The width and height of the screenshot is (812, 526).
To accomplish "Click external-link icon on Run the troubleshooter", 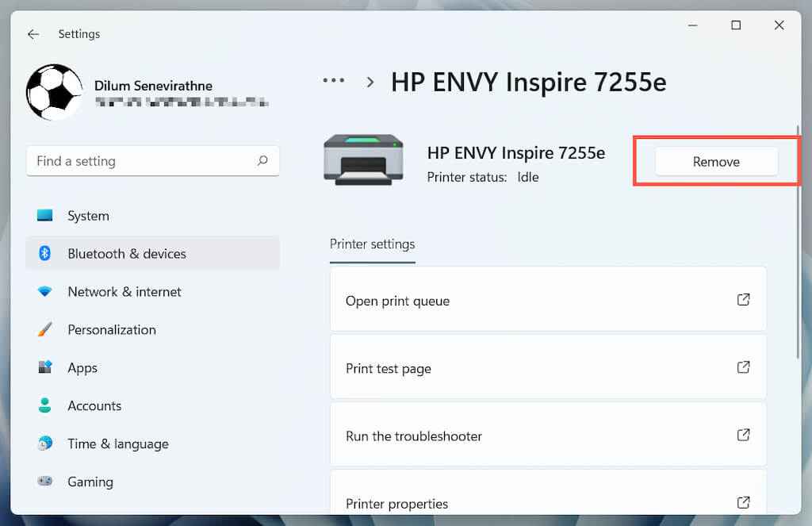I will [x=743, y=435].
